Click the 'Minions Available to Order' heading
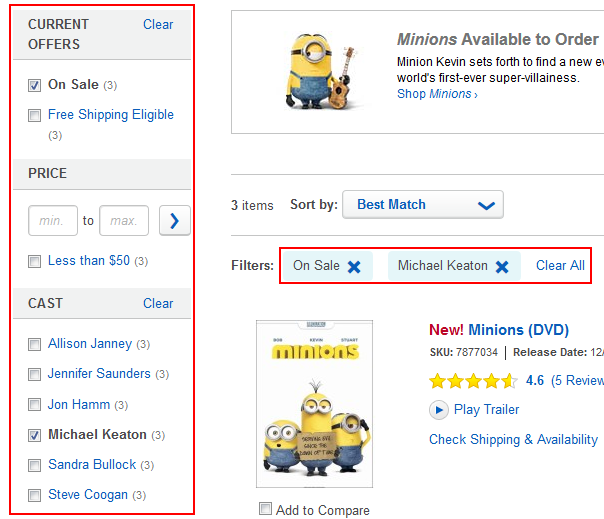The image size is (604, 519). pyautogui.click(x=498, y=39)
